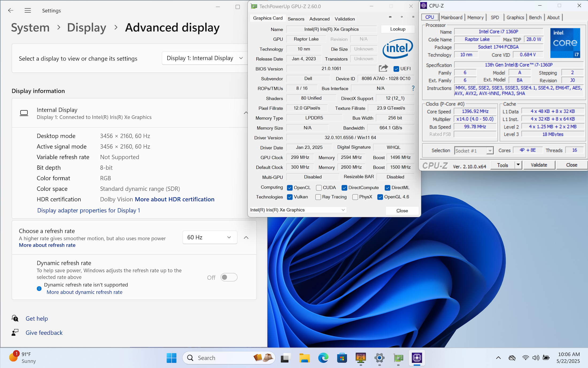Viewport: 588px width, 368px height.
Task: Open volume speaker tray icon
Action: 536,358
